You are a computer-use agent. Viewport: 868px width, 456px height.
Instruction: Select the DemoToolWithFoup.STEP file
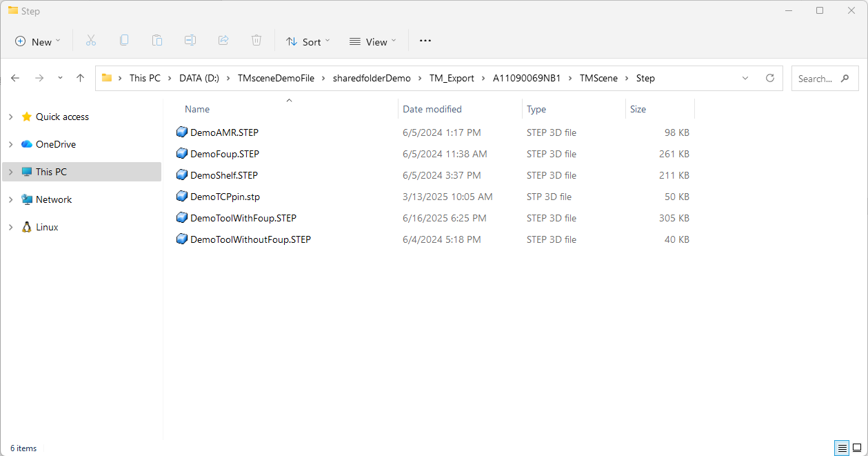tap(243, 218)
